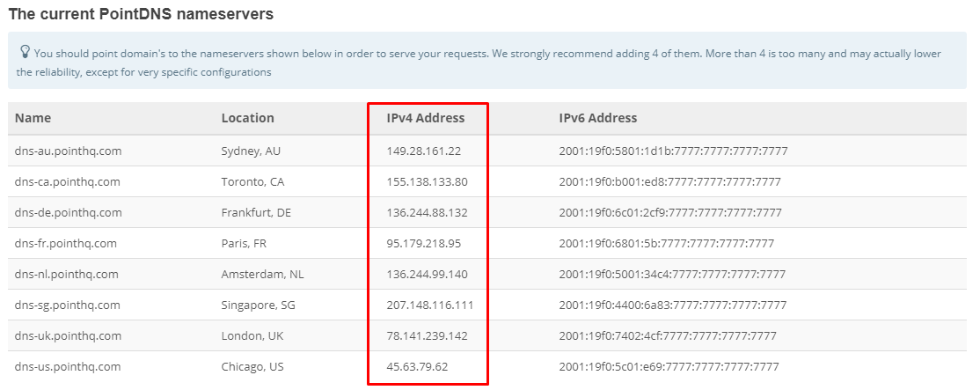The height and width of the screenshot is (390, 980).
Task: Click the Singapore, SG location cell
Action: pyautogui.click(x=258, y=305)
